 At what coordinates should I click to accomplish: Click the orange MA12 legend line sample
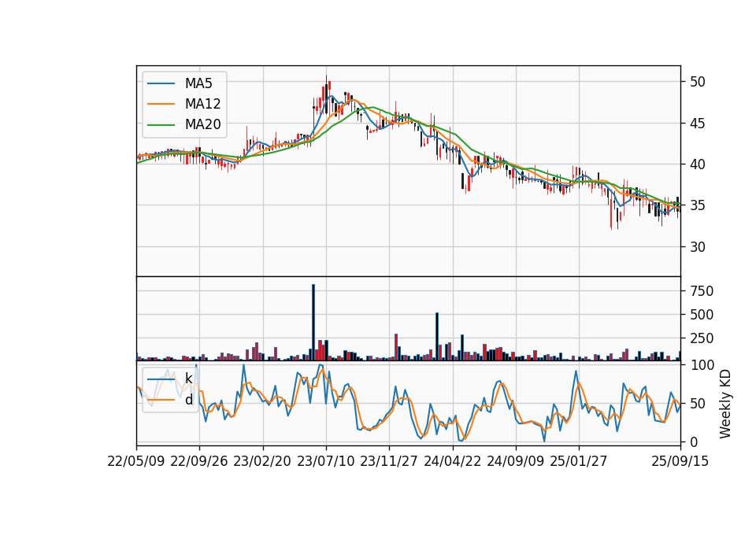161,104
